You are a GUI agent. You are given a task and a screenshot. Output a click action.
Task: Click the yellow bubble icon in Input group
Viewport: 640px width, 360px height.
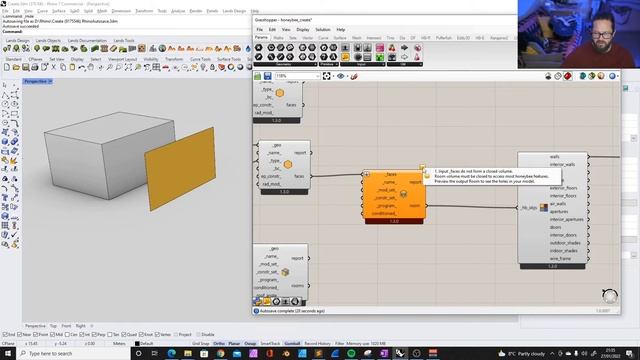pyautogui.click(x=345, y=57)
